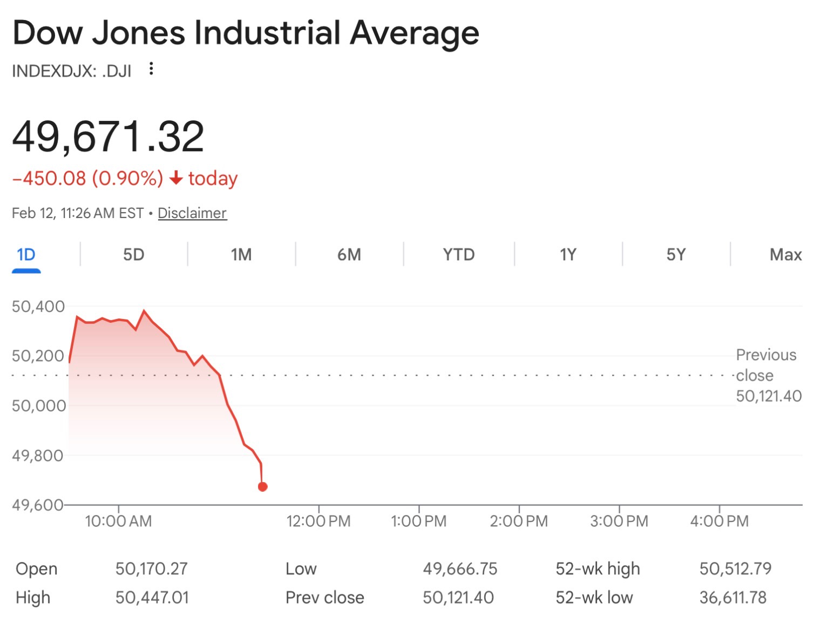Open the three-dot more options menu
827x644 pixels.
tap(151, 69)
